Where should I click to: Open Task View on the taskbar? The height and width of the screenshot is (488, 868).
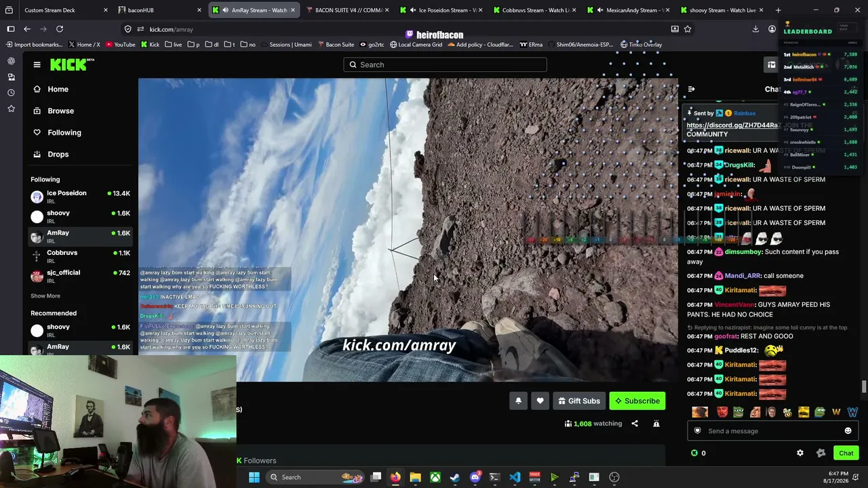[376, 477]
